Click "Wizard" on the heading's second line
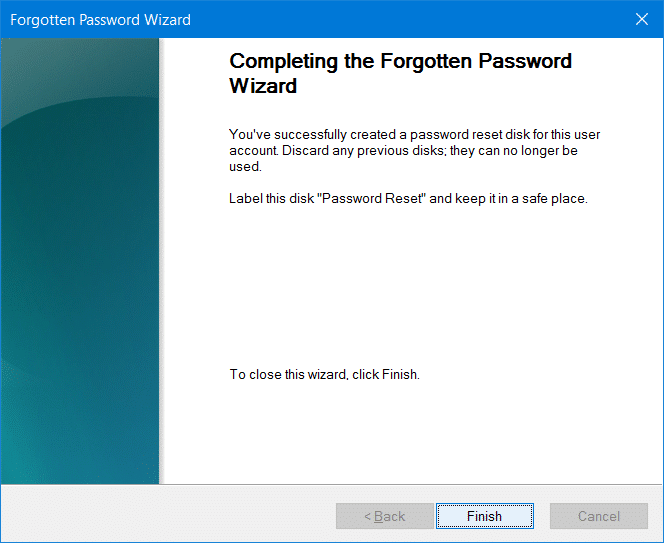This screenshot has width=664, height=543. click(x=263, y=87)
